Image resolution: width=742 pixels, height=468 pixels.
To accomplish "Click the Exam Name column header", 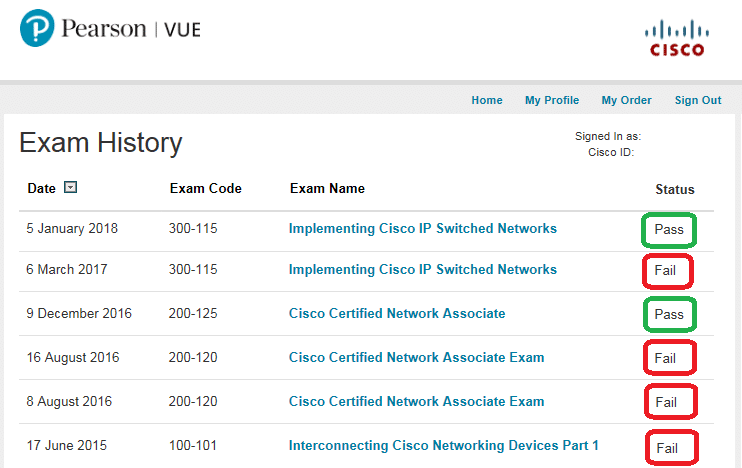I will click(x=327, y=188).
